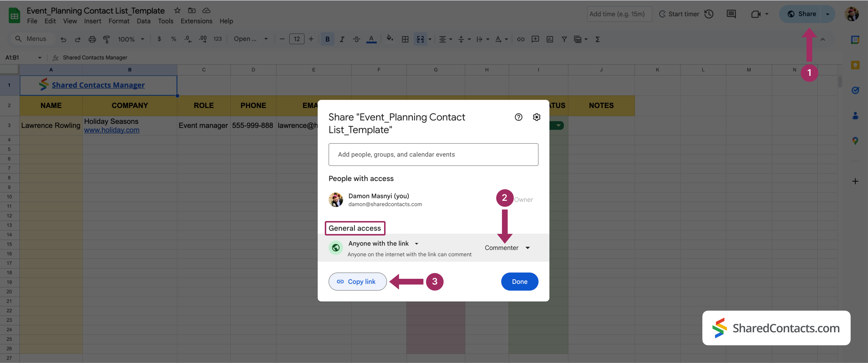Open the video meeting camera icon
The height and width of the screenshot is (363, 868).
756,14
